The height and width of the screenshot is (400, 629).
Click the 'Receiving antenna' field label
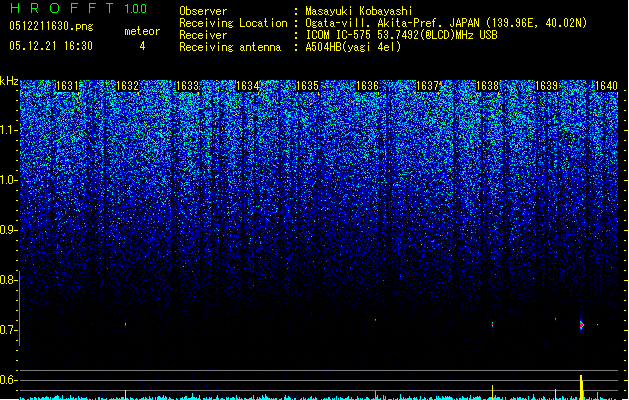pos(230,47)
